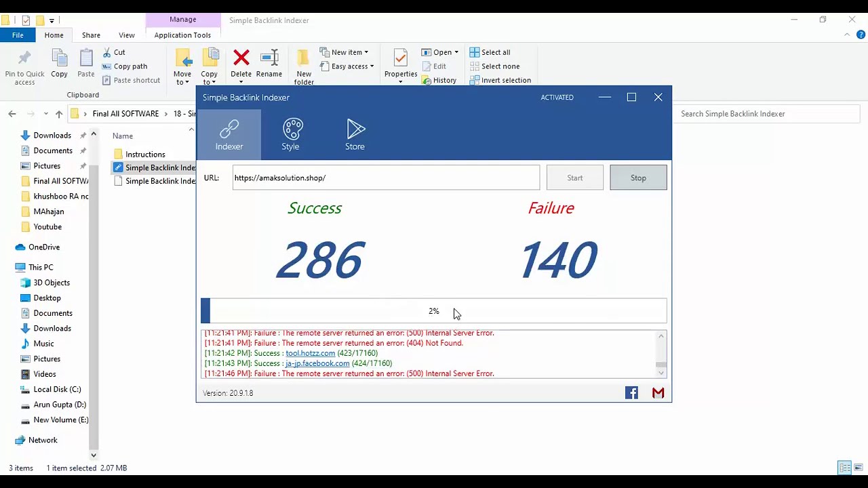
Task: Click the Start button
Action: point(575,178)
